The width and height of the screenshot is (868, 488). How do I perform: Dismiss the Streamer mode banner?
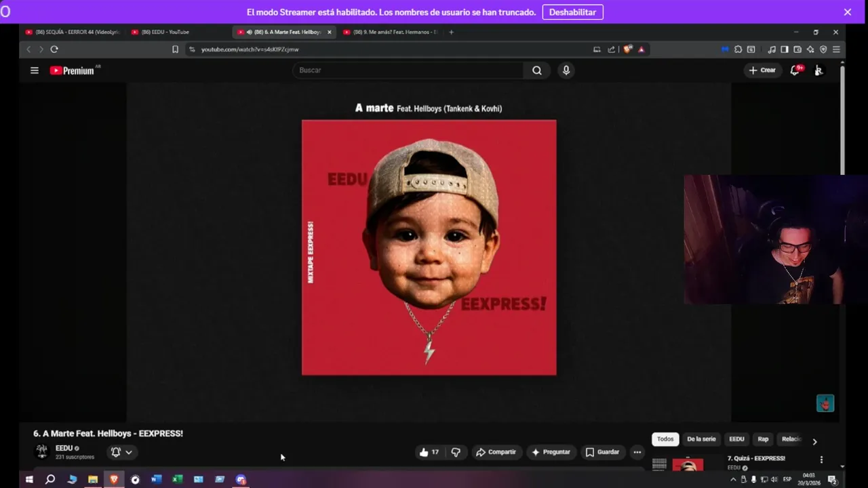(x=848, y=12)
